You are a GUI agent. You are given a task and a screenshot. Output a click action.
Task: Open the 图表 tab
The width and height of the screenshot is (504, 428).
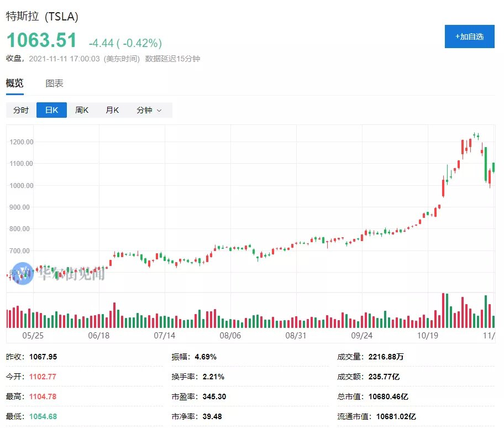click(54, 83)
